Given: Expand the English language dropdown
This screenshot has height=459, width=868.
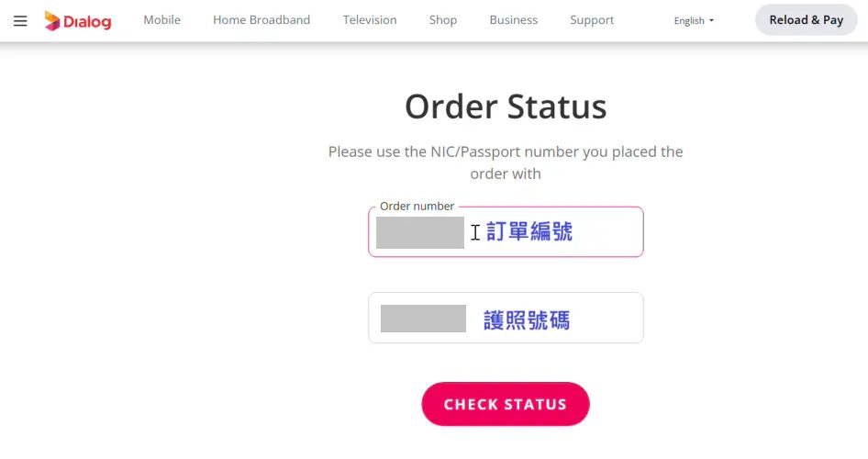Looking at the screenshot, I should click(694, 20).
